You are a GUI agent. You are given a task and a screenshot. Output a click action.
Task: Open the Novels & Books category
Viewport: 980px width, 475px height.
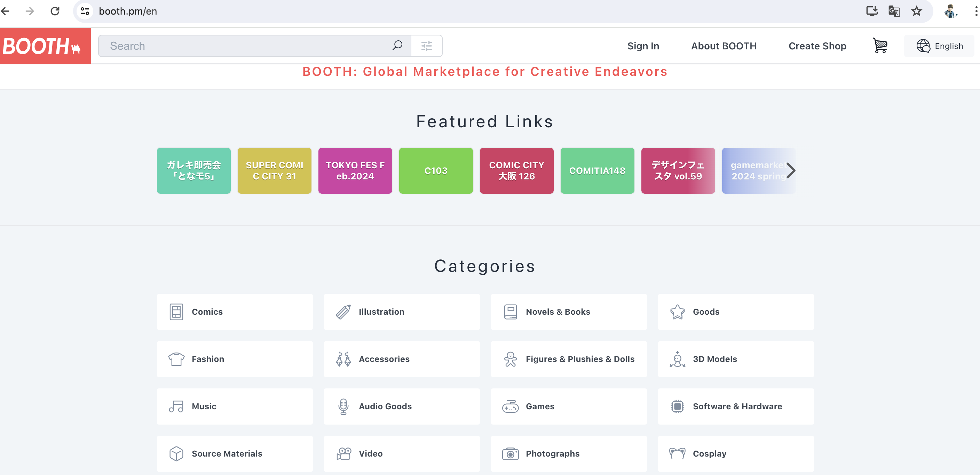coord(569,312)
